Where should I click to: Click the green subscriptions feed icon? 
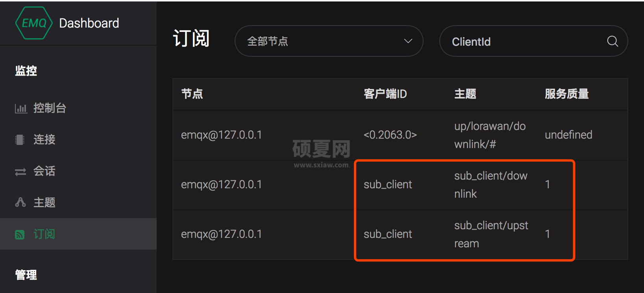click(20, 235)
